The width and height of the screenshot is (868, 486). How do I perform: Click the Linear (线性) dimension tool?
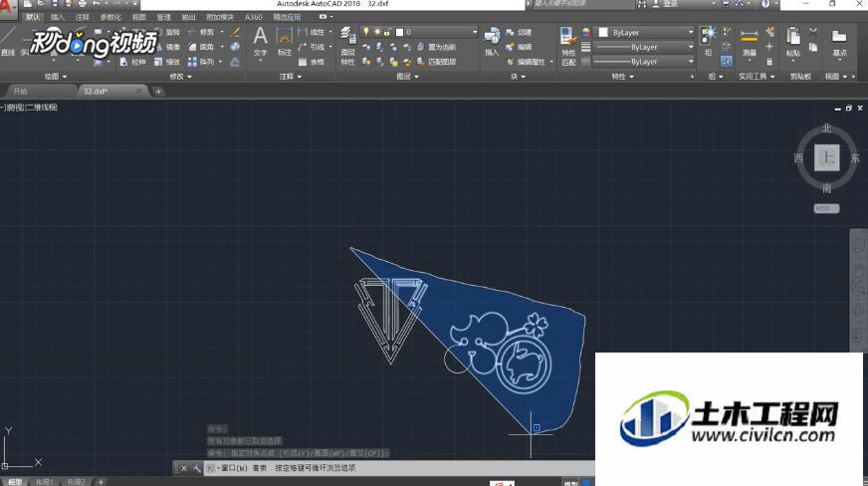point(312,33)
